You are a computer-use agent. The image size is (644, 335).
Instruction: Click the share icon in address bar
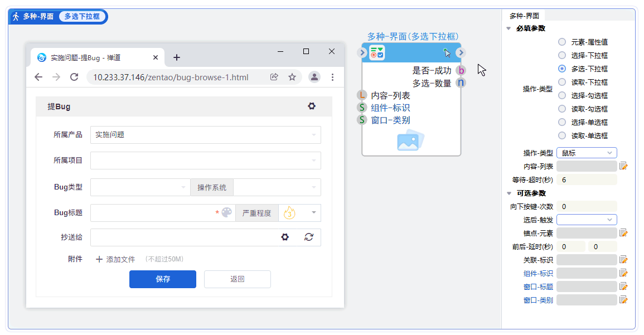point(274,77)
